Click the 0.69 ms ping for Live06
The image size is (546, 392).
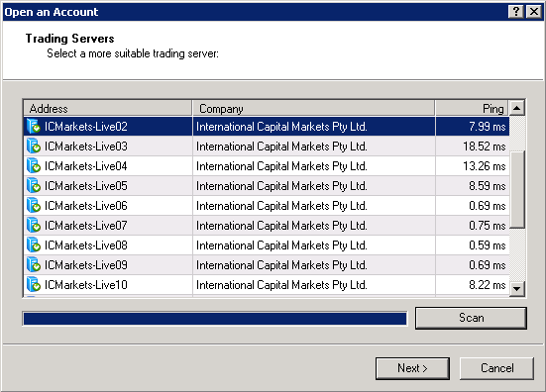click(x=488, y=206)
